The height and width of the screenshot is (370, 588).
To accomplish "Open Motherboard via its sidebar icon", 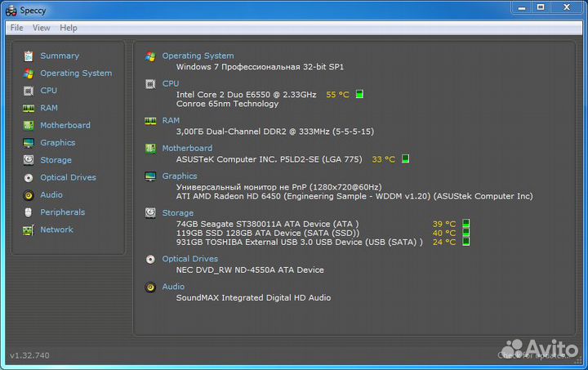I will [29, 125].
